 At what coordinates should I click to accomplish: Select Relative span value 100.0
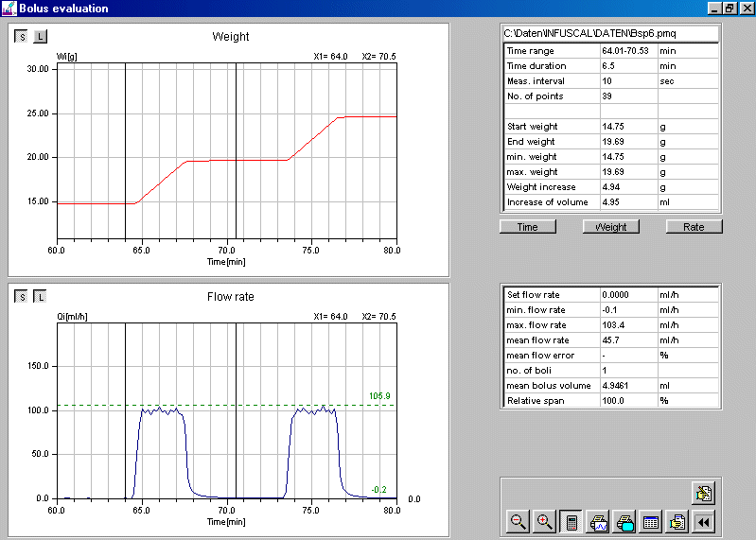point(613,401)
